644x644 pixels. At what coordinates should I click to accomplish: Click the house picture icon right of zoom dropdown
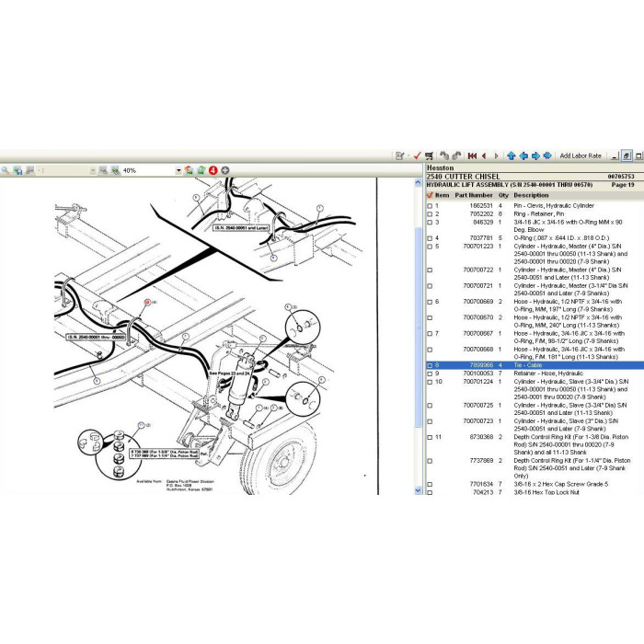pyautogui.click(x=189, y=170)
